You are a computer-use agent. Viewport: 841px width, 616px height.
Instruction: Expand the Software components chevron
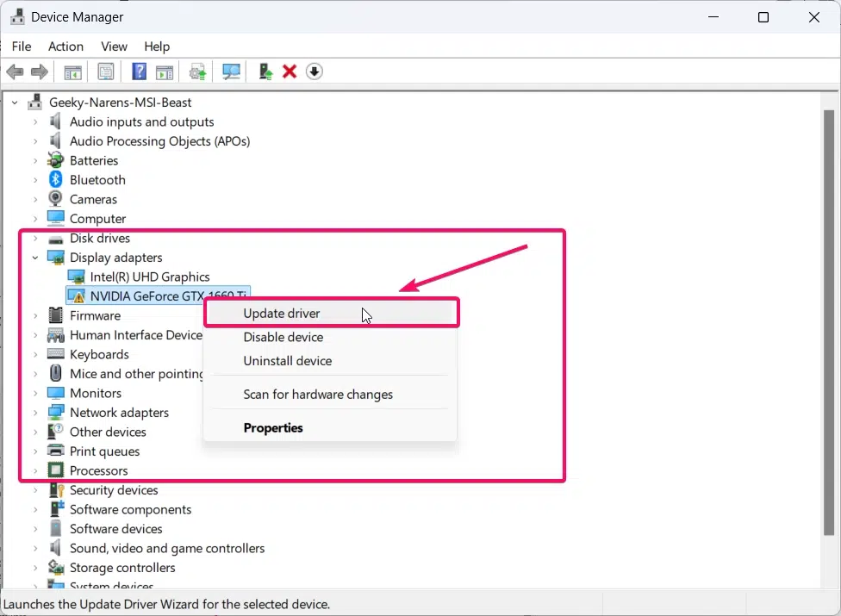coord(34,509)
